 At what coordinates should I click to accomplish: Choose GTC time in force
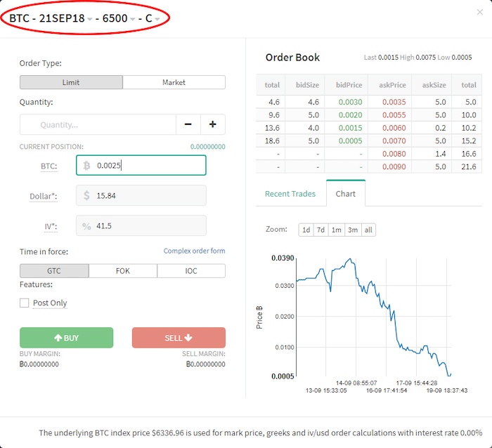tap(54, 271)
